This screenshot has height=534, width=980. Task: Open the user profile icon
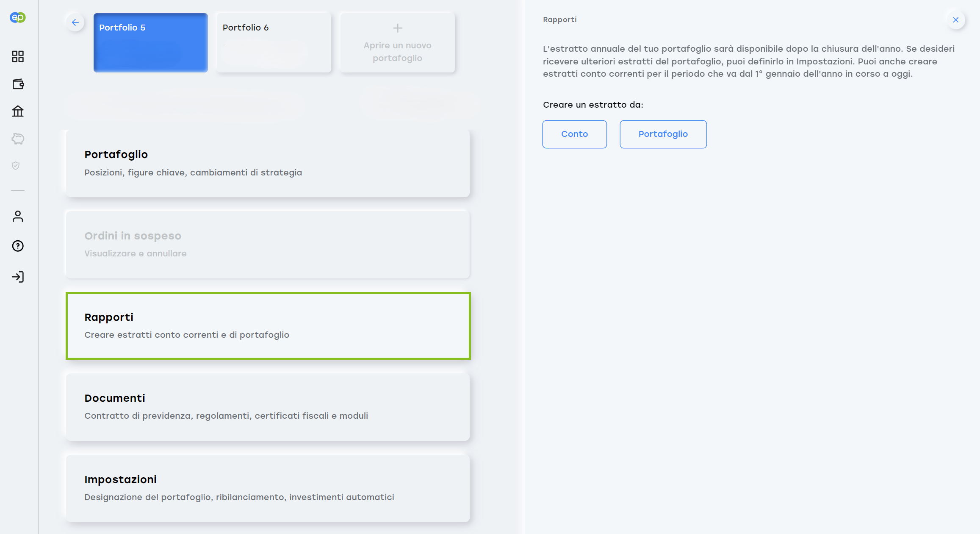pos(18,217)
